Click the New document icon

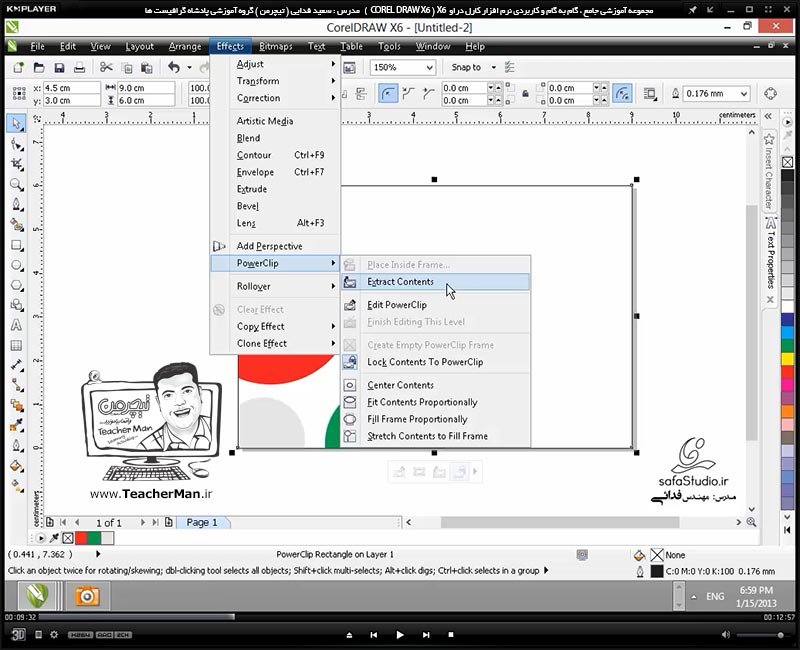point(18,67)
